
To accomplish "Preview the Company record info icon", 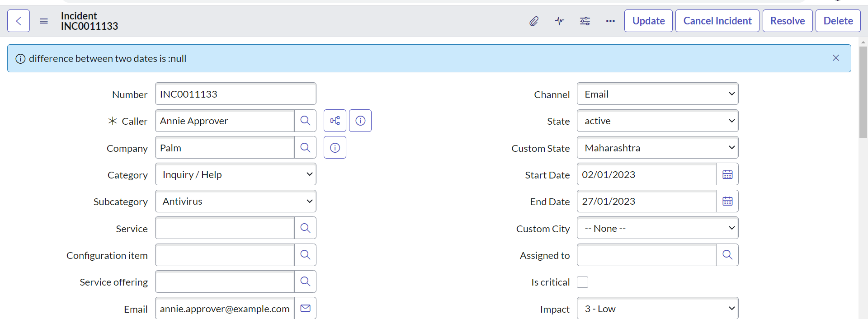I will pyautogui.click(x=335, y=148).
